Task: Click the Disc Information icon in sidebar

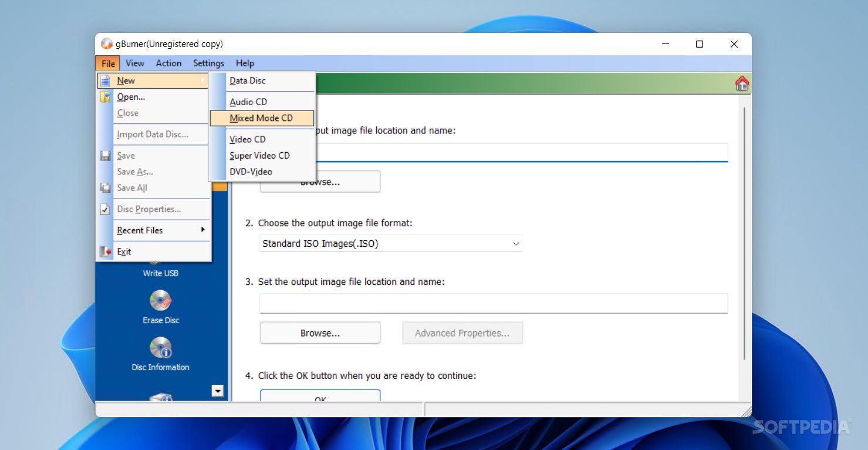Action: coord(160,347)
